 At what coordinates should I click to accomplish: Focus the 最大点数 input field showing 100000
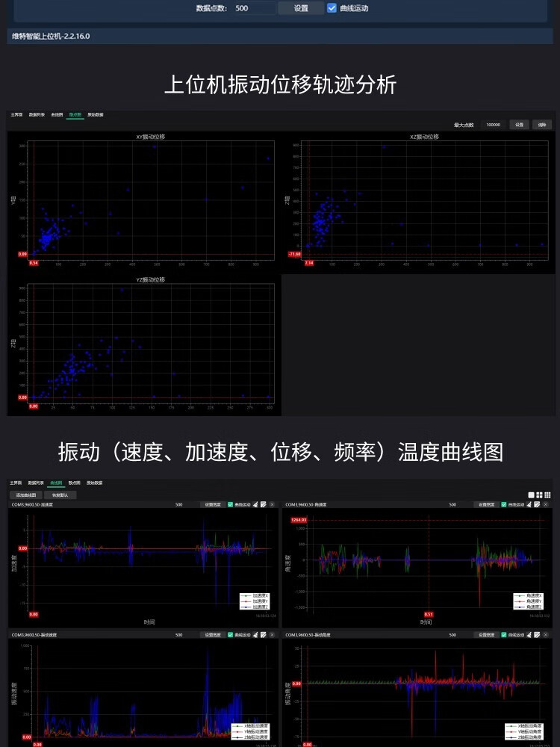[493, 125]
